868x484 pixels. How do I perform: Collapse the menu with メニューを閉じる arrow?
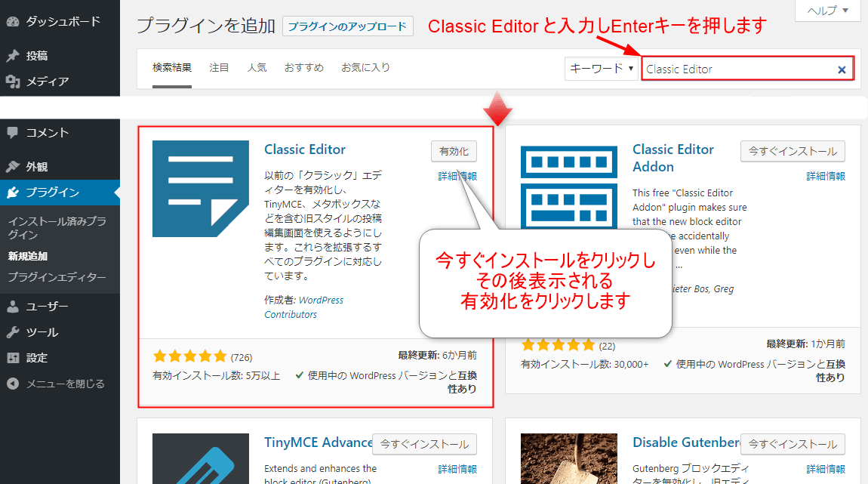pyautogui.click(x=13, y=384)
